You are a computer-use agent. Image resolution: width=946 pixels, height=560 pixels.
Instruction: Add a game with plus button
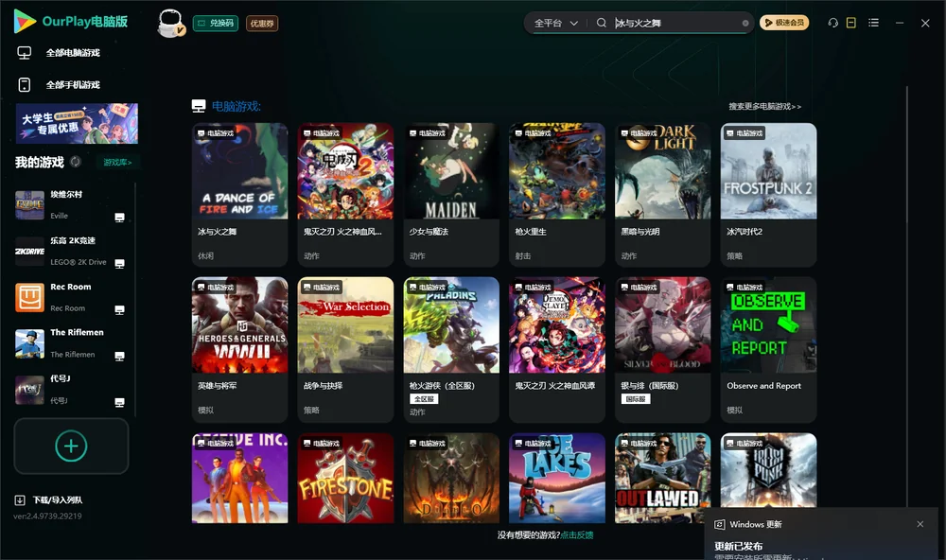click(x=71, y=446)
